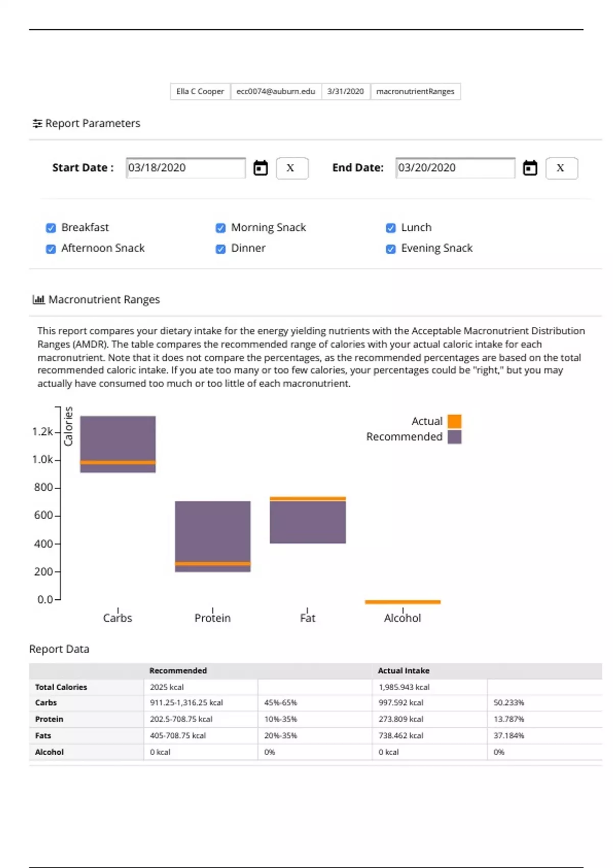Disable the Lunch meal checkbox
The width and height of the screenshot is (613, 868).
390,228
